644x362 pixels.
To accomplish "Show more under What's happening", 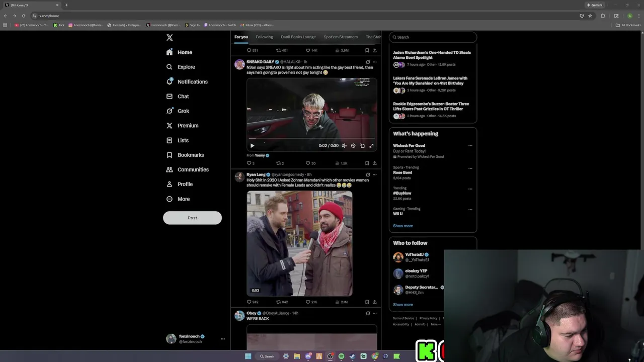I will tap(403, 226).
